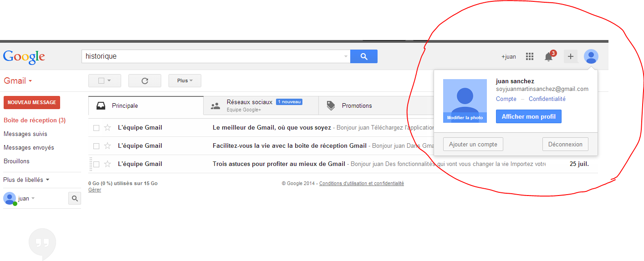Open search options arrow in search box

pos(346,57)
